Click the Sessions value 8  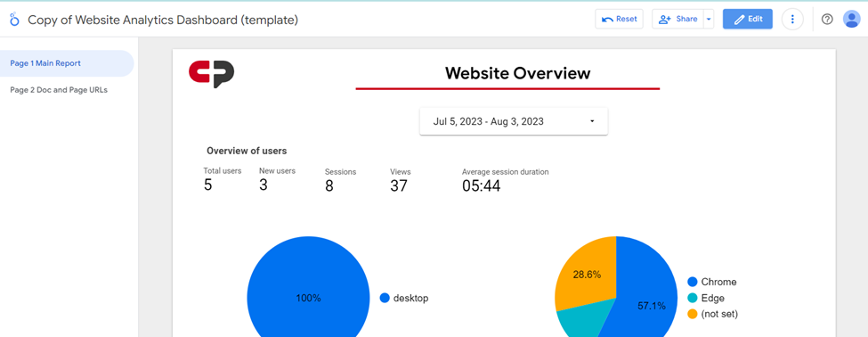click(x=329, y=185)
